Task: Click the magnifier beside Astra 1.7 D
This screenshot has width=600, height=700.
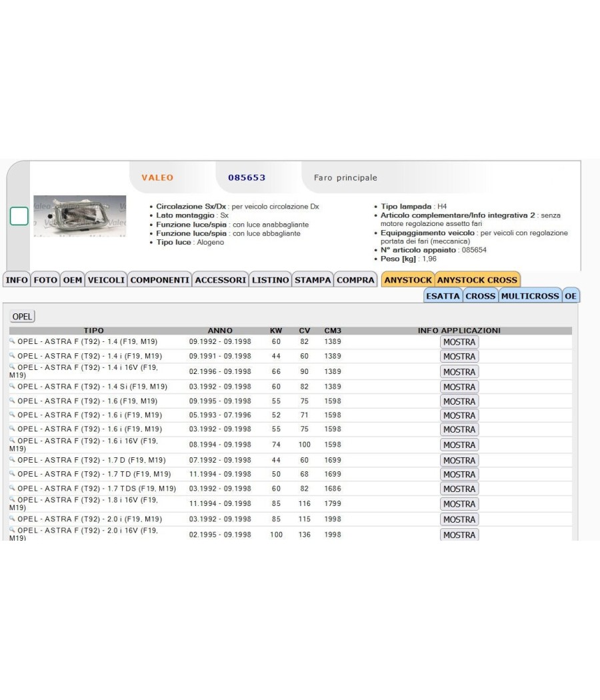Action: [x=12, y=459]
